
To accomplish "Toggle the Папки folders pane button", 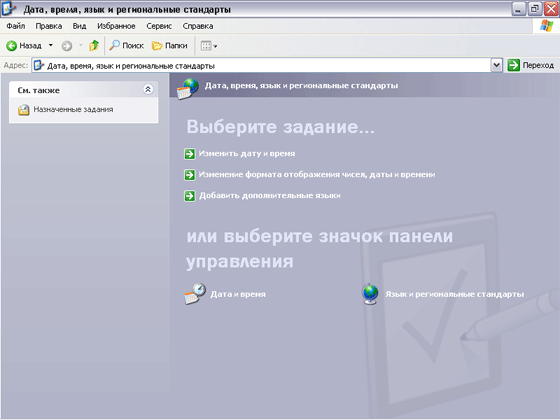I will [x=169, y=46].
